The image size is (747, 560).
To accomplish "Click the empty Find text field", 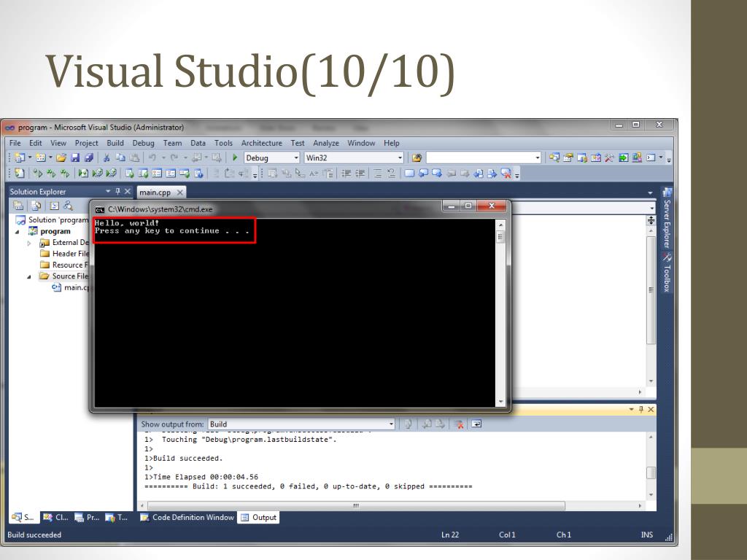I will (x=480, y=157).
